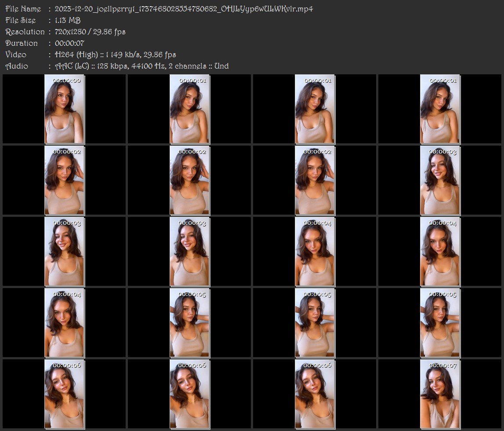Open the second 00:00:02 frame thumbnail
The image size is (504, 431).
(x=190, y=180)
